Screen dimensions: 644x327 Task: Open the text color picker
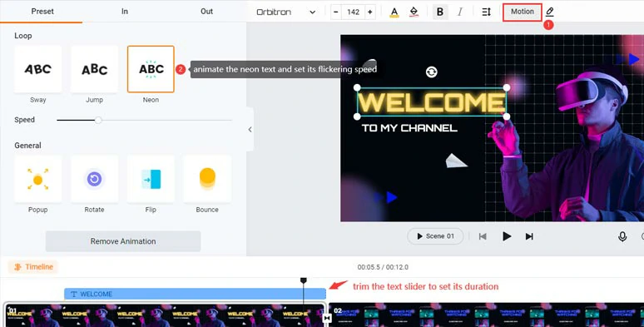click(394, 12)
